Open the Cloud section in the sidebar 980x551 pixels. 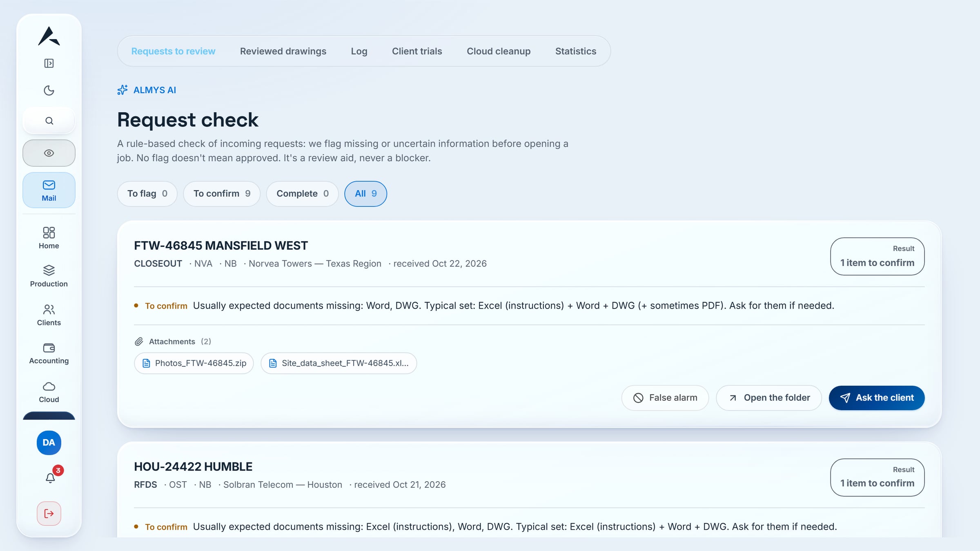pos(49,392)
